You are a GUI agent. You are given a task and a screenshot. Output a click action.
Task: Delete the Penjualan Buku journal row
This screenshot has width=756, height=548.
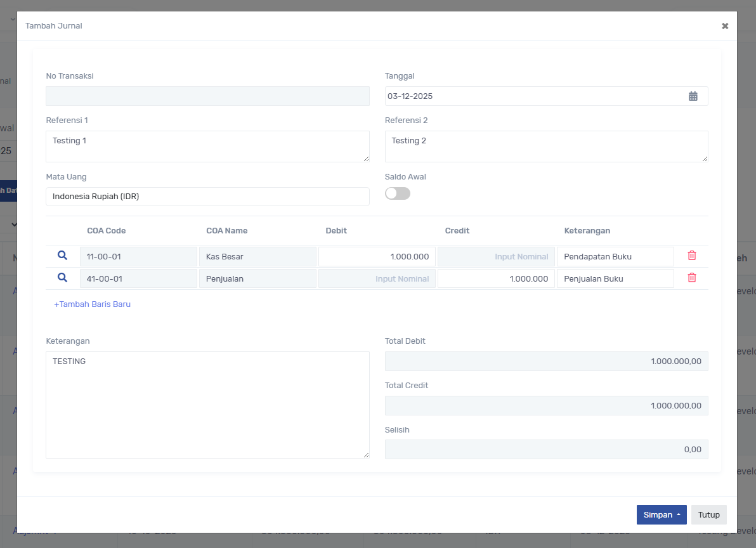point(692,278)
